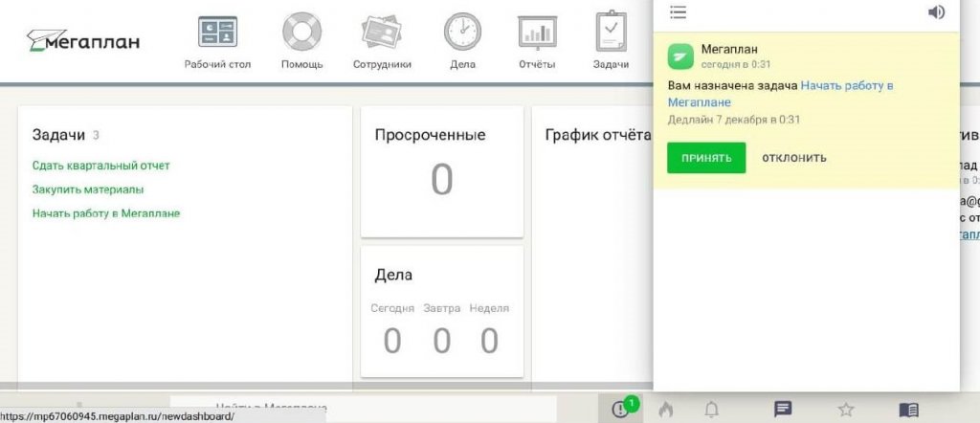
Task: Mute notification sound speaker icon
Action: tap(936, 11)
